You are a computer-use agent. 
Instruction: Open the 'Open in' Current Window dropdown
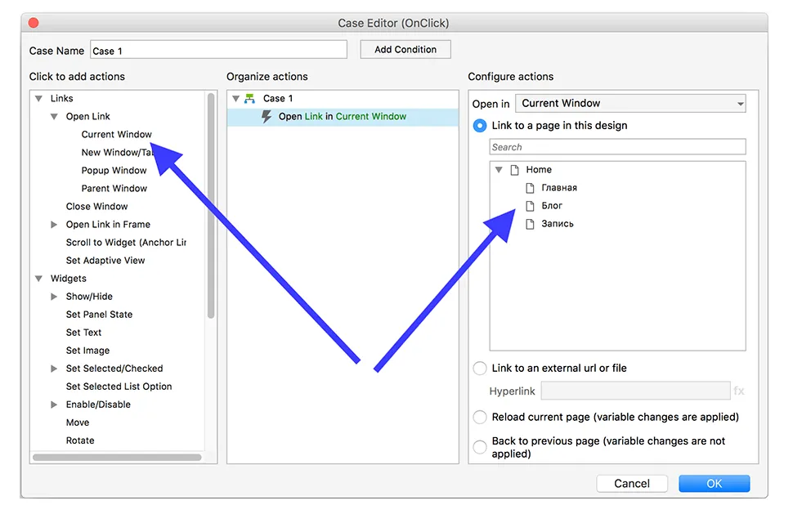coord(633,104)
